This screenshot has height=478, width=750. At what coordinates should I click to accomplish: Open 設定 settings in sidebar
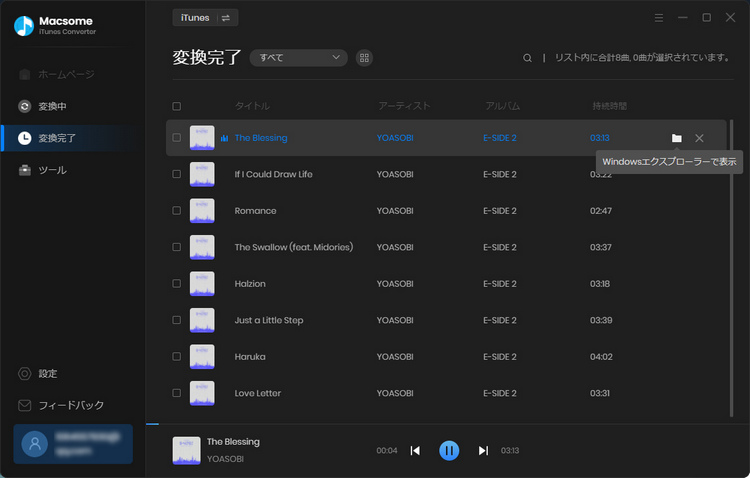[37, 374]
